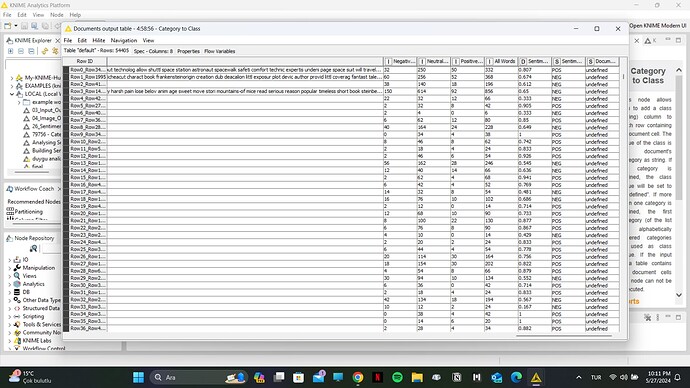
Task: Expand the IO category in Node Repository
Action: coord(10,260)
